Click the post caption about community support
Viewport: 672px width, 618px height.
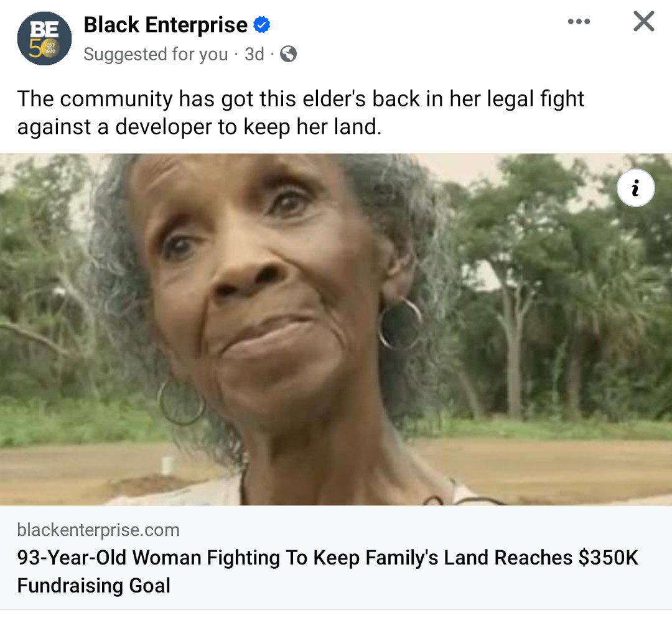coord(301,113)
